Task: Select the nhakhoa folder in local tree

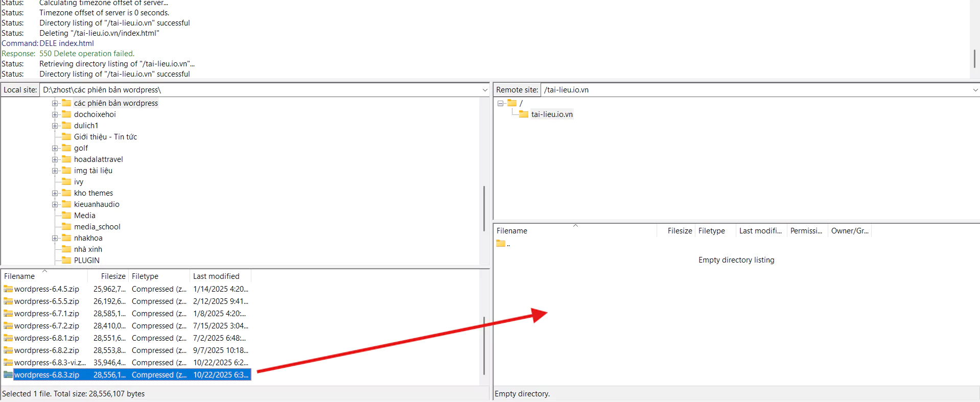Action: [88, 238]
